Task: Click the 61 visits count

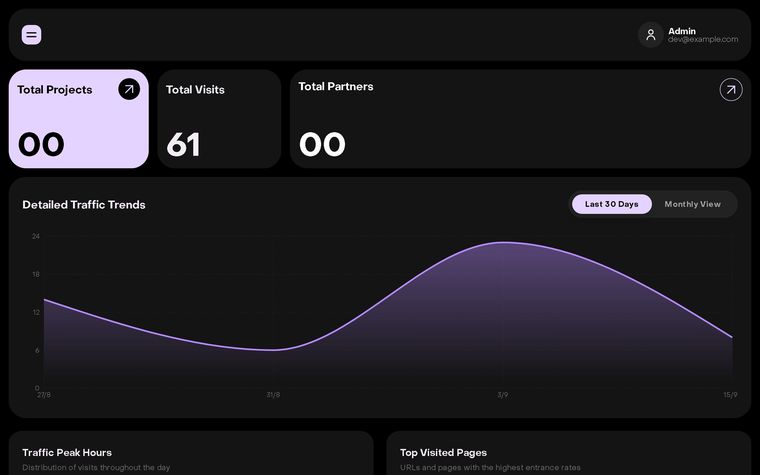Action: point(183,144)
